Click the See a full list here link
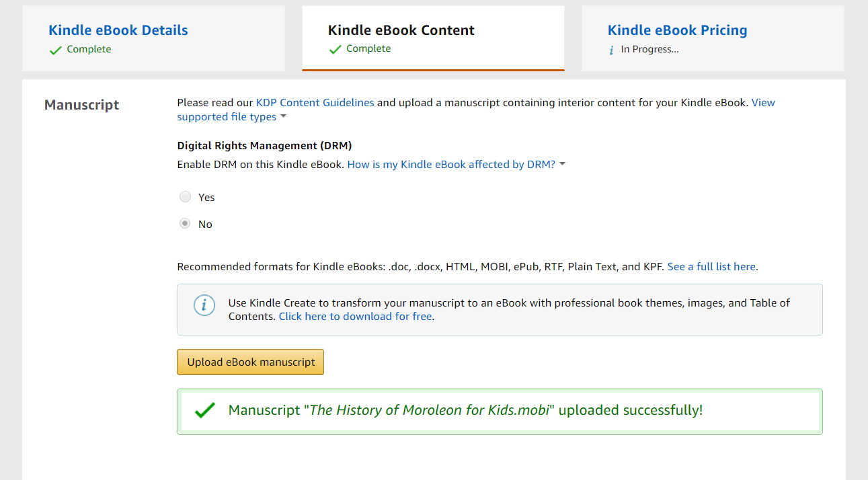Screen dimensions: 868x480 point(711,267)
